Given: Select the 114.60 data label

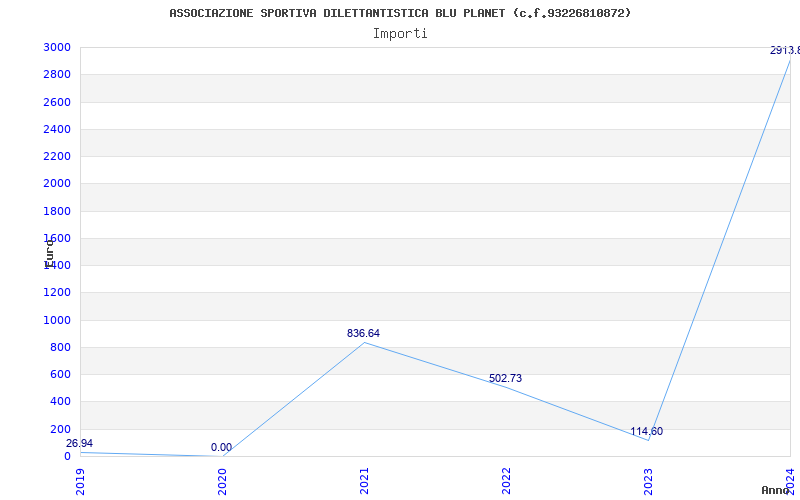Looking at the screenshot, I should click(x=646, y=432).
